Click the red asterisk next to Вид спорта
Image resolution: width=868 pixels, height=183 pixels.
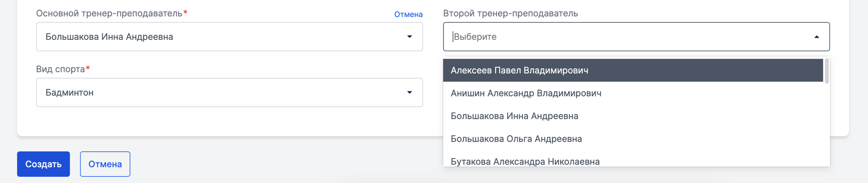point(88,68)
